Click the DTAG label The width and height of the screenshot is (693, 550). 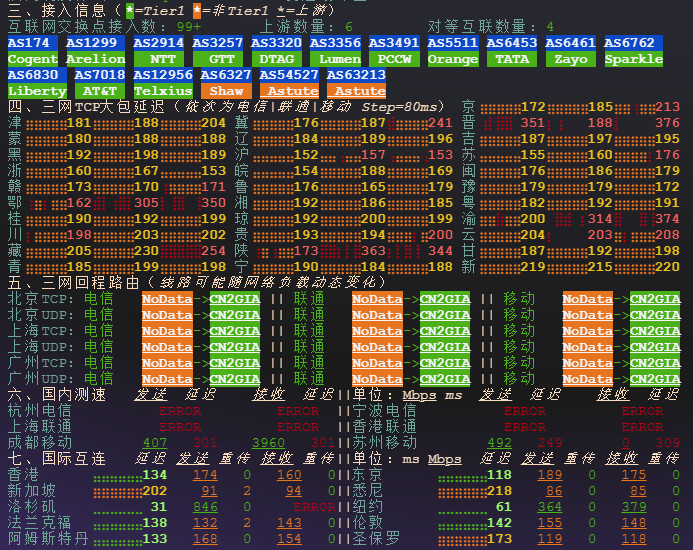[x=276, y=59]
